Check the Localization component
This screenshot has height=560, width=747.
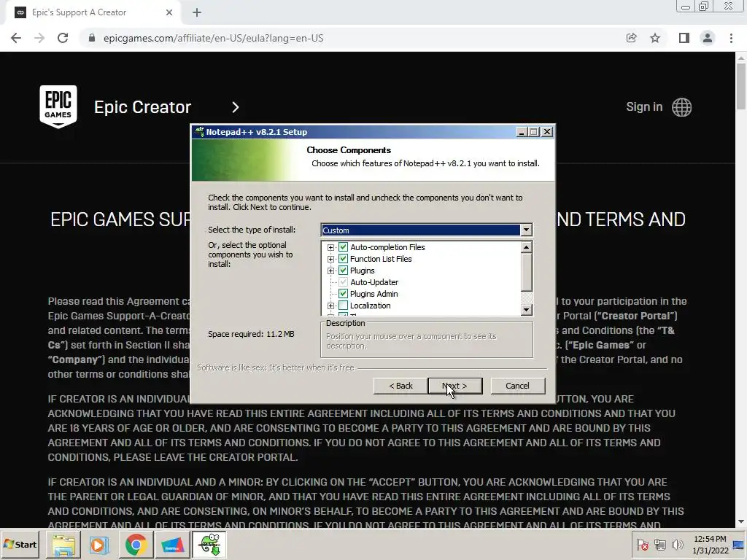343,306
